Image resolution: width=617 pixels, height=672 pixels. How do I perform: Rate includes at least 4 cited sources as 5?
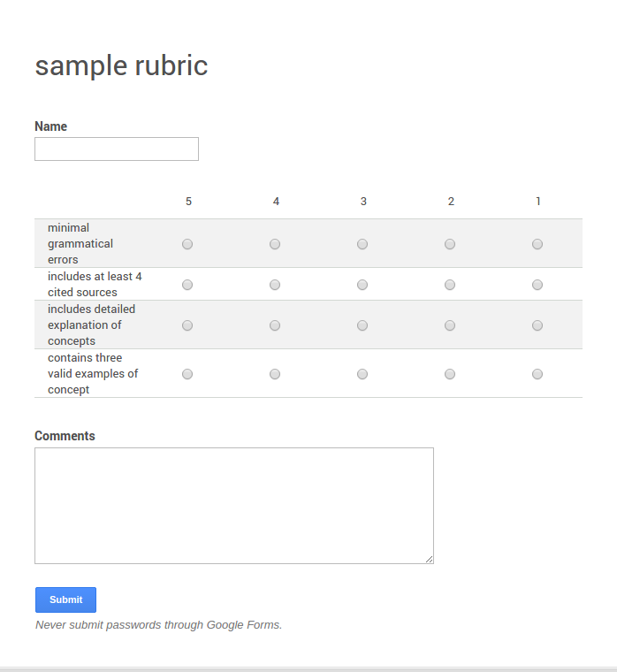pyautogui.click(x=187, y=285)
